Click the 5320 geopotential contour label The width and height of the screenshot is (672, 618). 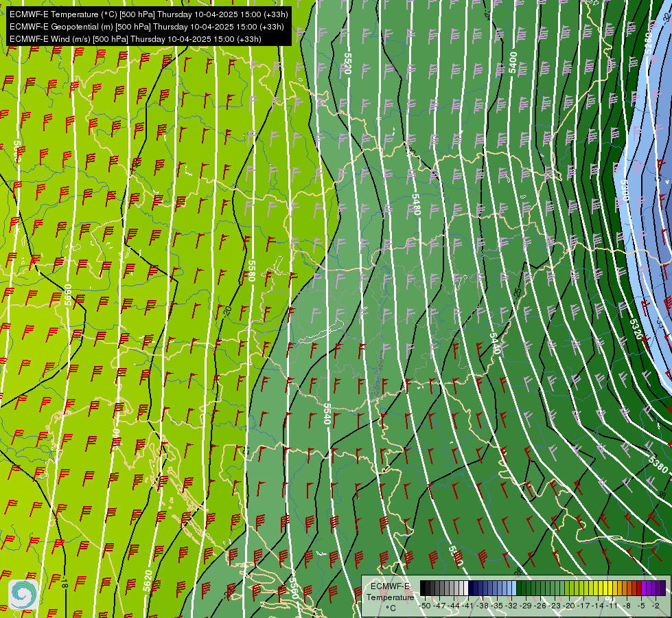636,329
